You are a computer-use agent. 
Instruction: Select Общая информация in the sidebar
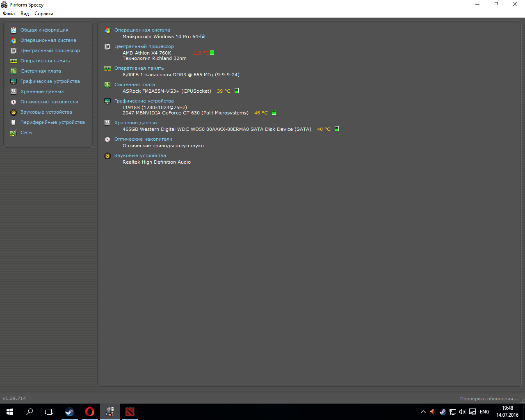click(44, 30)
